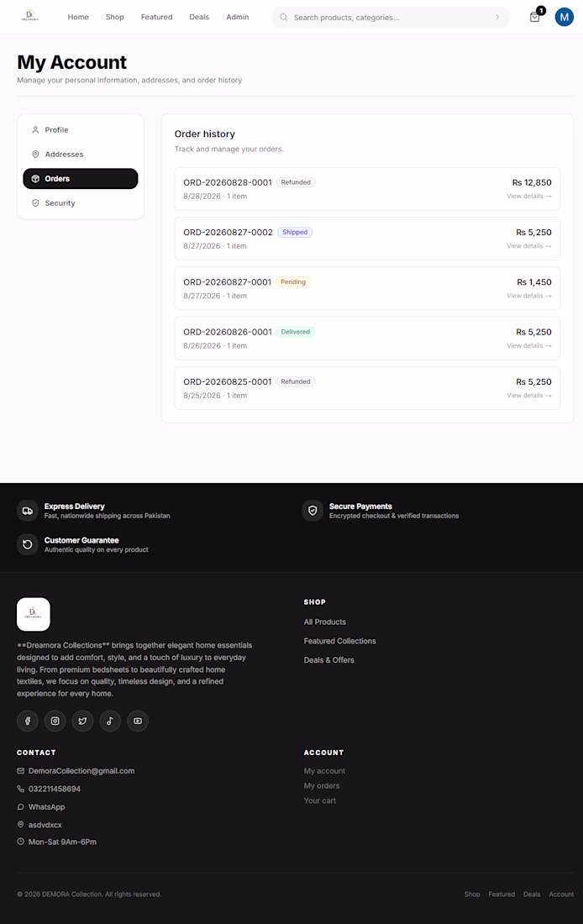Image resolution: width=583 pixels, height=924 pixels.
Task: Open Deals & Offers footer link
Action: [329, 660]
